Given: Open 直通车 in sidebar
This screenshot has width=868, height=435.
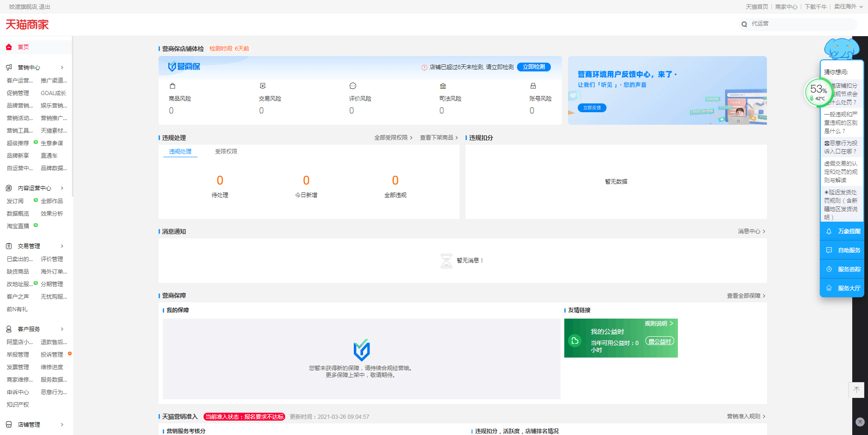Looking at the screenshot, I should tap(49, 156).
